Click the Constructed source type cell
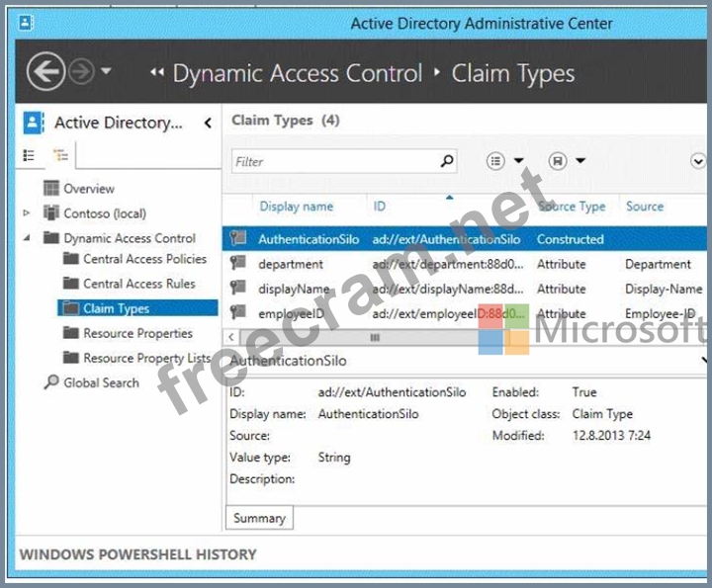This screenshot has height=588, width=712. [x=571, y=239]
